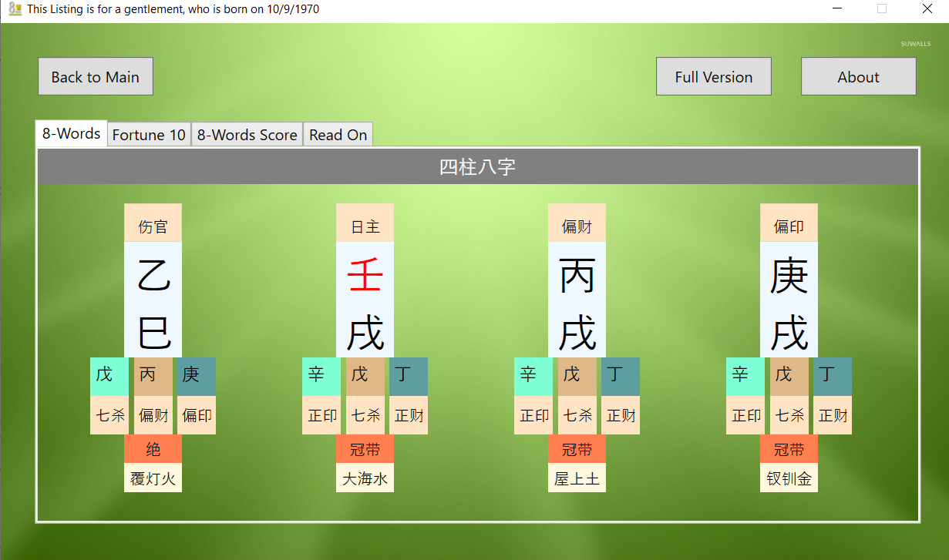This screenshot has width=949, height=560.
Task: Click the large 巳 branch character
Action: point(153,334)
